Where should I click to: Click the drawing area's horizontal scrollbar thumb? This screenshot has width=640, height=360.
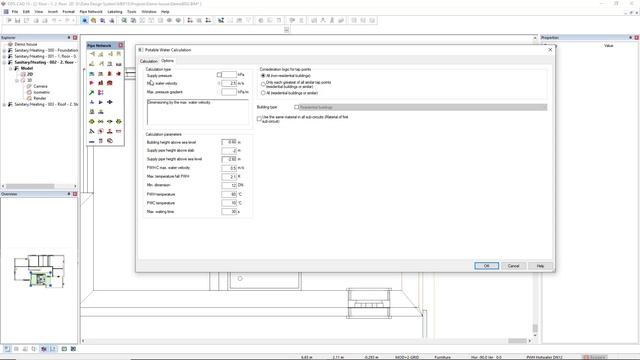click(517, 341)
